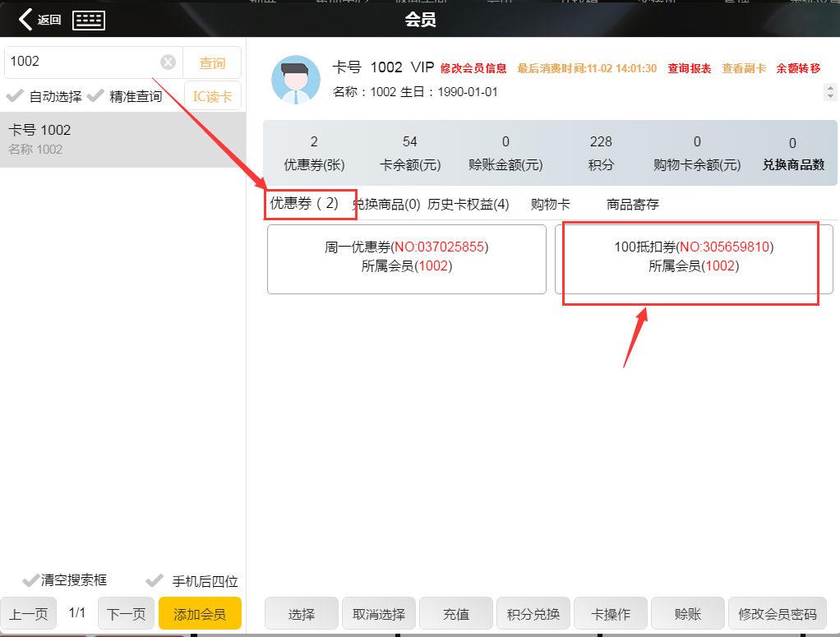Click the 查询 search button
The width and height of the screenshot is (840, 637).
click(212, 62)
